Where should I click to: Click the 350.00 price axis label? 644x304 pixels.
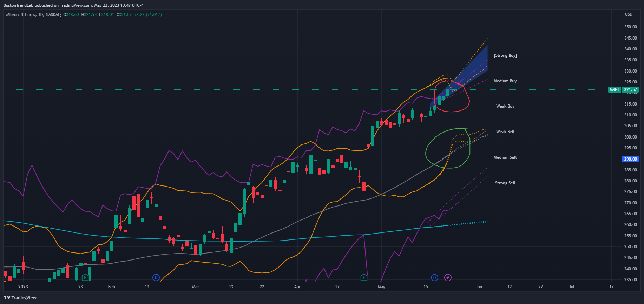pyautogui.click(x=630, y=27)
